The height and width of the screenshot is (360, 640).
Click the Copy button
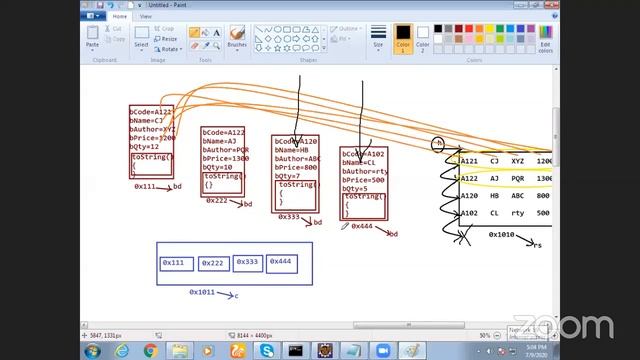coord(115,39)
